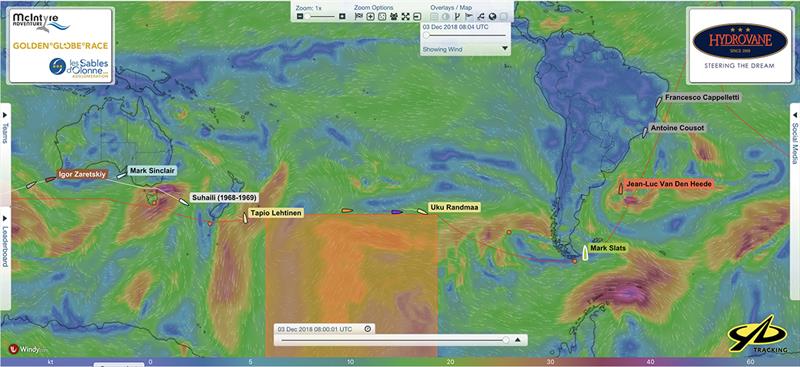Click the zoom in plus button
The width and height of the screenshot is (800, 367).
coord(342,16)
